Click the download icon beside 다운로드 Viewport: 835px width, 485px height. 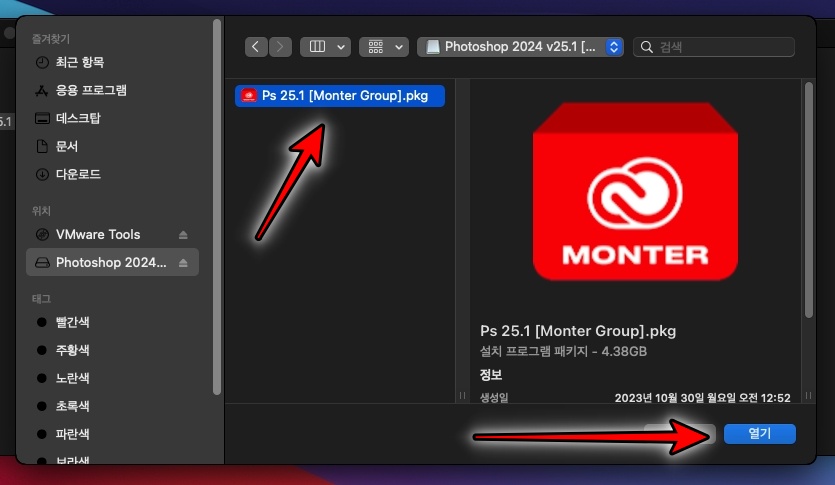point(42,174)
